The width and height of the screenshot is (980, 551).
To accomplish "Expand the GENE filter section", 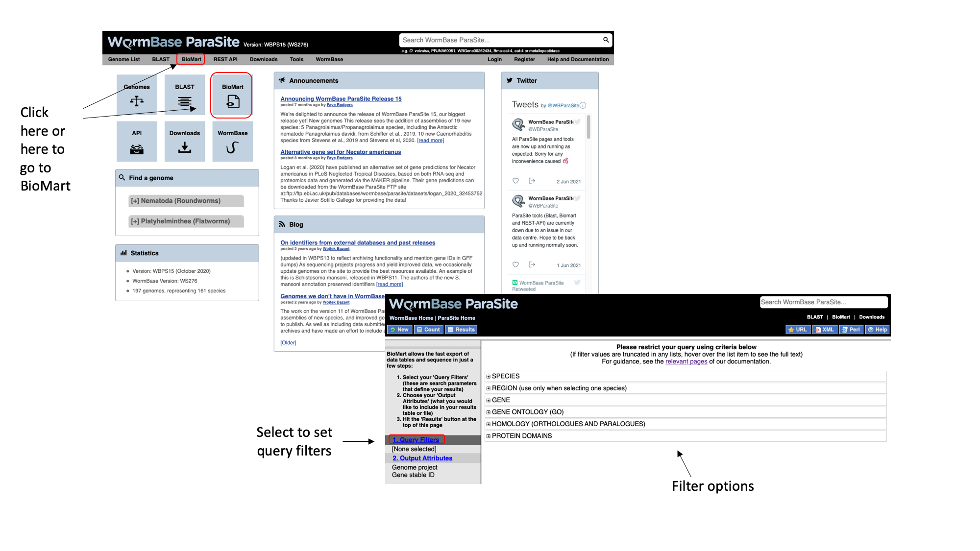I will tap(488, 400).
